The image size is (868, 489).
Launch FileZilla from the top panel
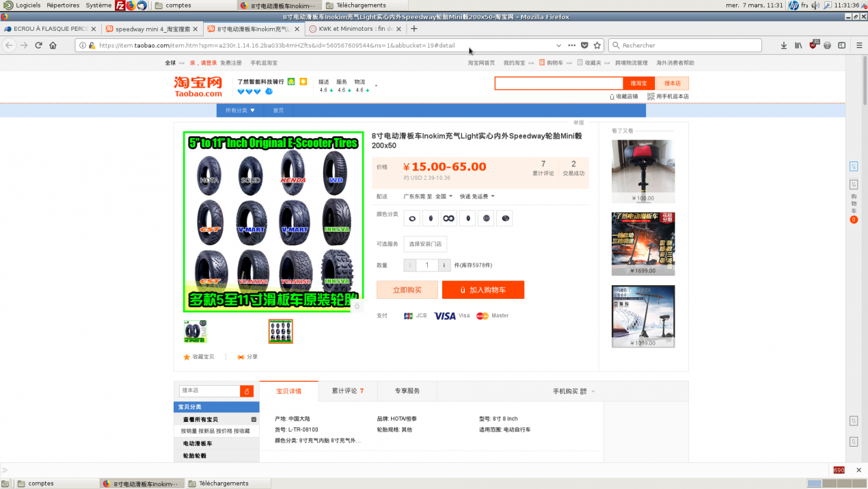(120, 5)
